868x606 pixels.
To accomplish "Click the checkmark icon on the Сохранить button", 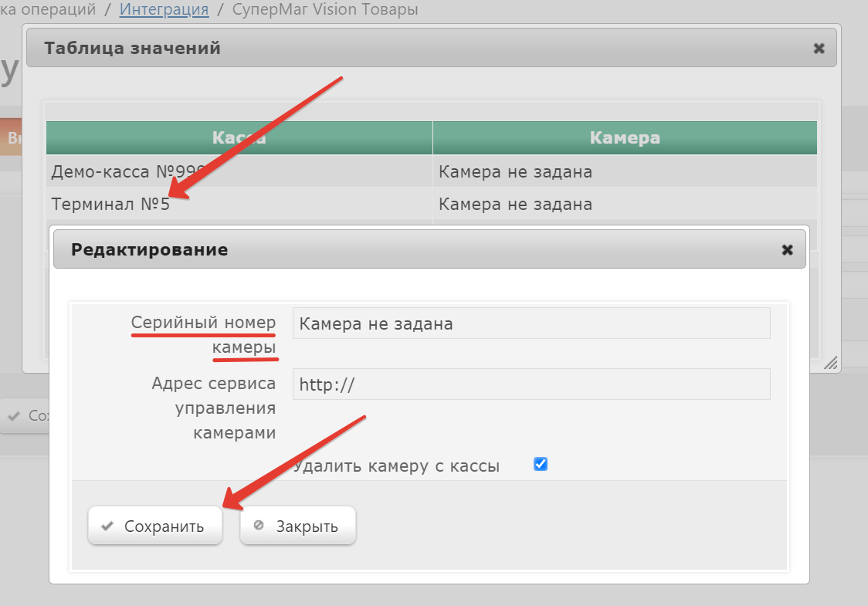I will [x=107, y=526].
